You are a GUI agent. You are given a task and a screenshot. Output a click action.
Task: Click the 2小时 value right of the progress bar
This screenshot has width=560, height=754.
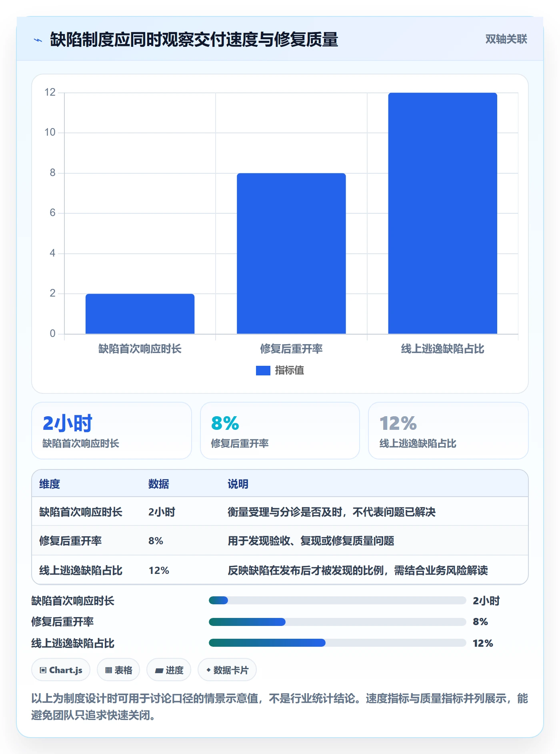tap(486, 601)
